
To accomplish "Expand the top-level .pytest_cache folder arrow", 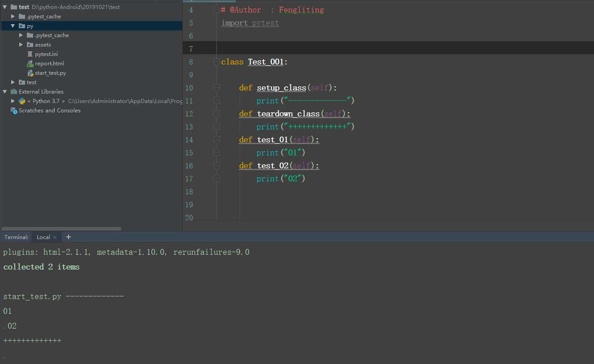I will click(x=13, y=16).
